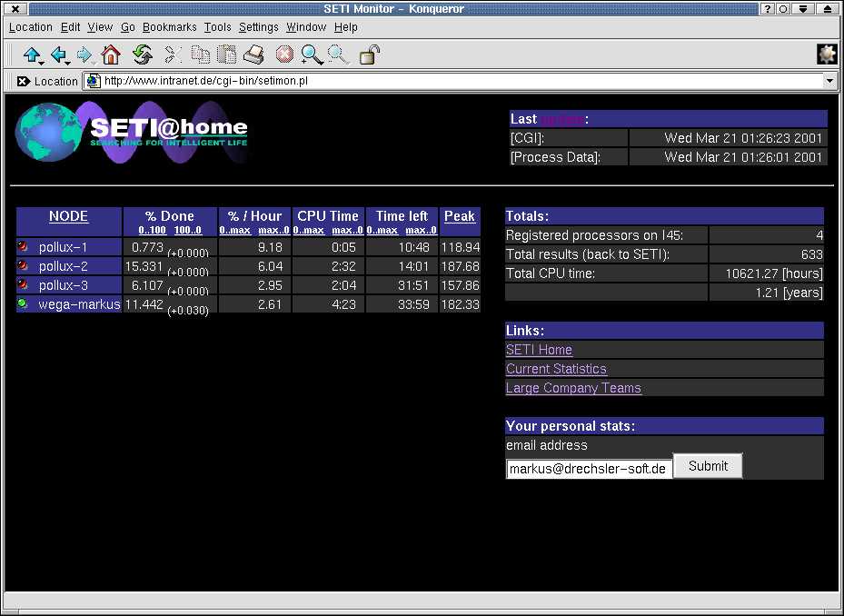
Task: Zoom out with the magnifier minus icon
Action: click(x=338, y=55)
